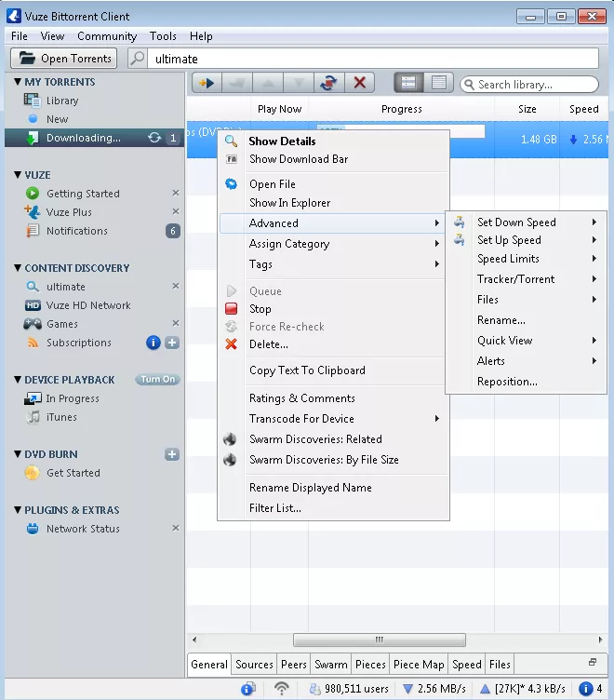Viewport: 614px width, 700px height.
Task: Click the magnifier icon beside the search field
Action: coord(138,59)
